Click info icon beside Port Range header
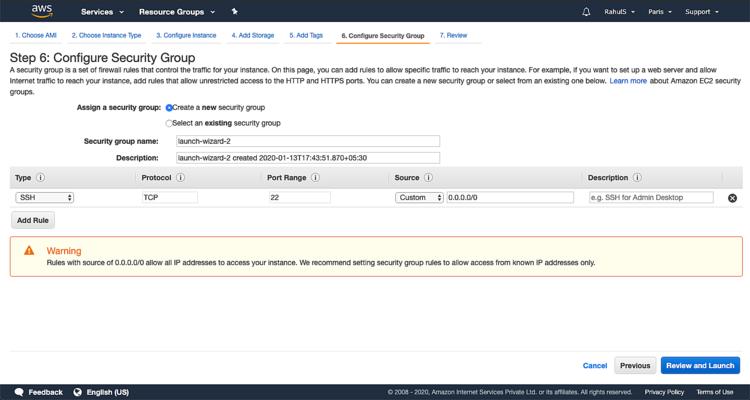 pos(315,178)
